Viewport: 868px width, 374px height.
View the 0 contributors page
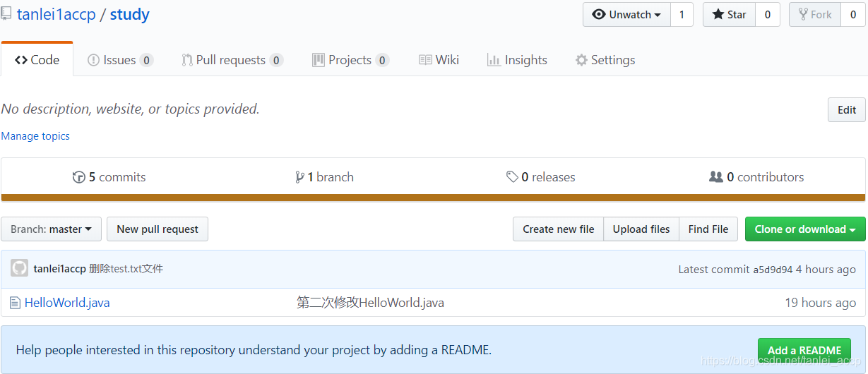coord(756,177)
